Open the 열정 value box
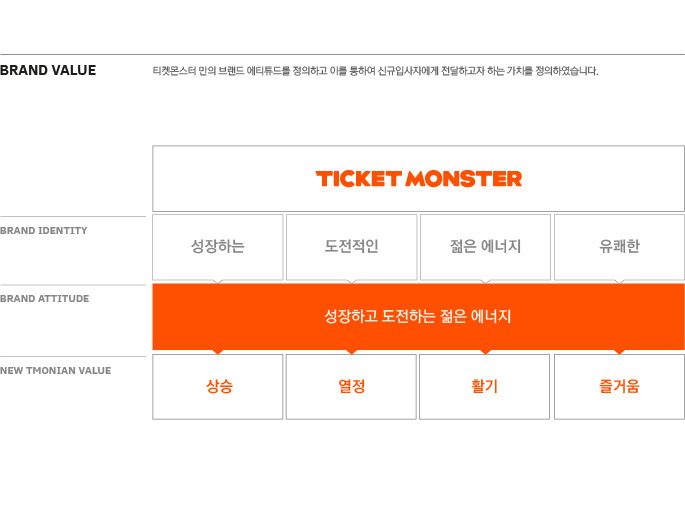685x521 pixels. 351,387
